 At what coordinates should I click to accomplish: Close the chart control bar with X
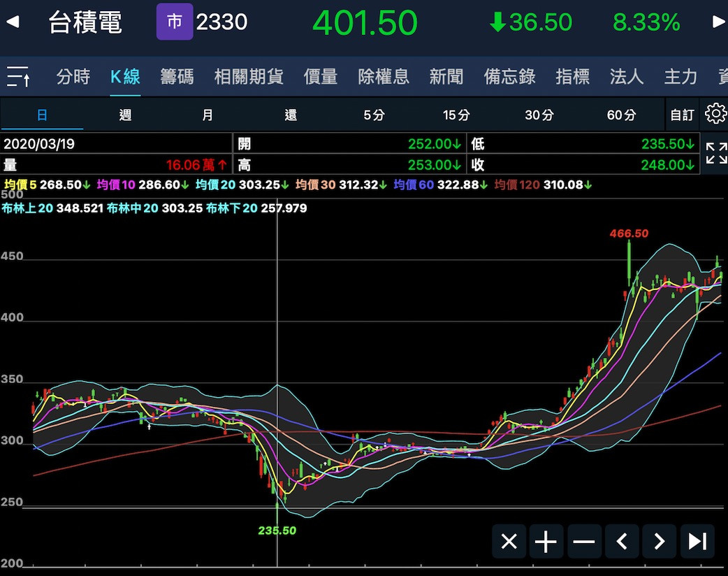pos(509,541)
